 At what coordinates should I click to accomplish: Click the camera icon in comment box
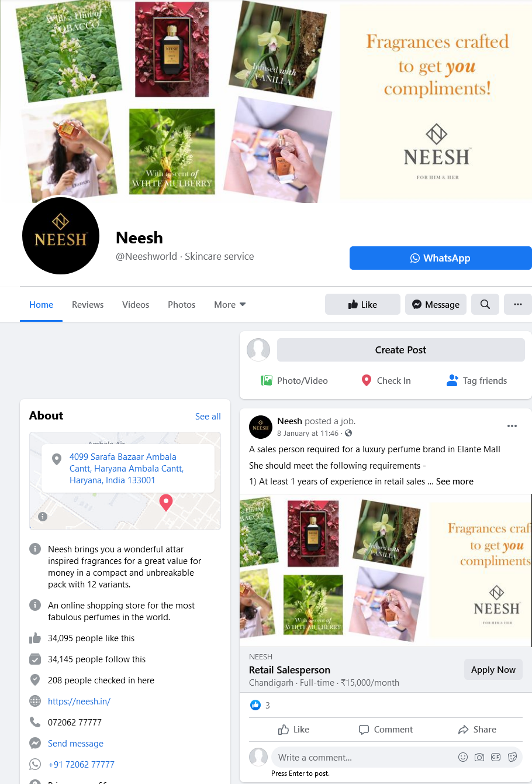point(479,757)
